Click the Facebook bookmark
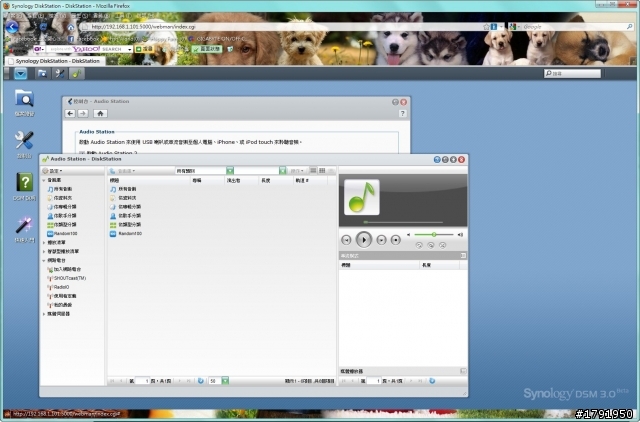 coord(84,39)
